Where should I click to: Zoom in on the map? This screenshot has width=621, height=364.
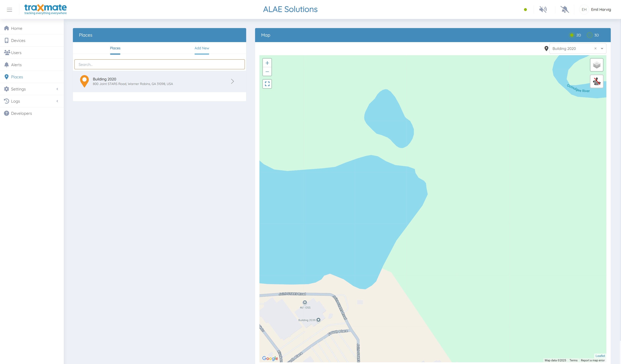267,63
